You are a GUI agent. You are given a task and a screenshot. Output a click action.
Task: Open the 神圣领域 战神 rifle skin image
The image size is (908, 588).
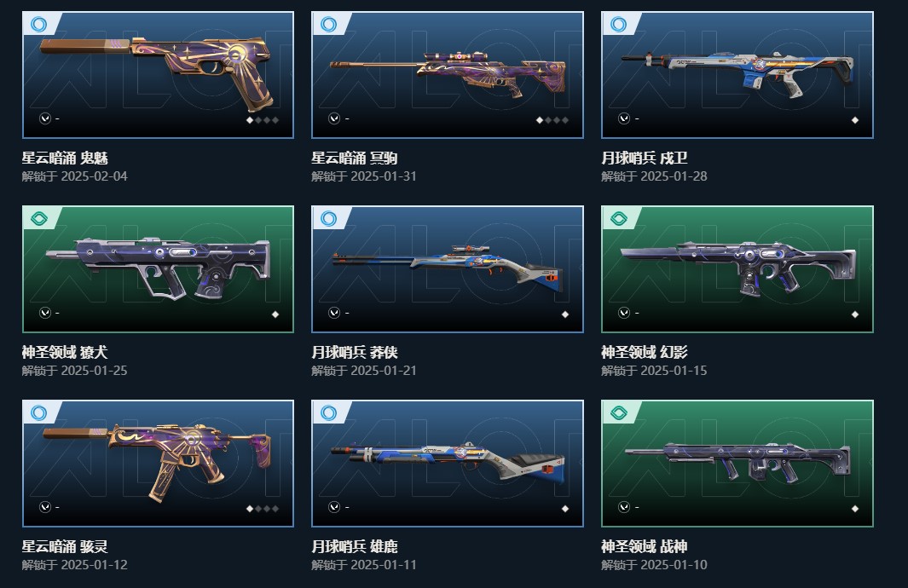click(x=737, y=464)
